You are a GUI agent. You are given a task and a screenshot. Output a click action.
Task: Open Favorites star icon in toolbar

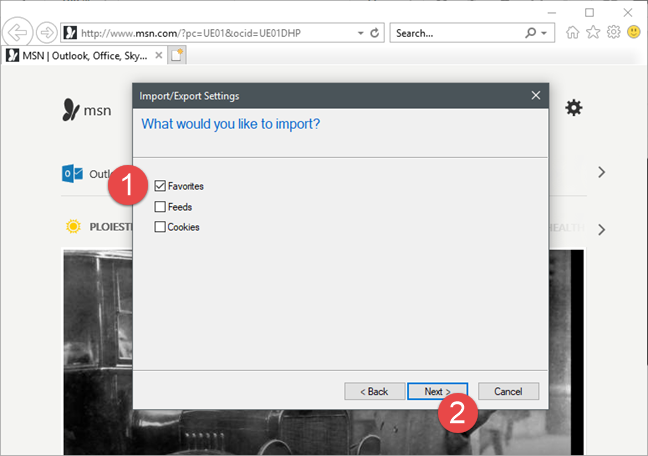(x=593, y=32)
